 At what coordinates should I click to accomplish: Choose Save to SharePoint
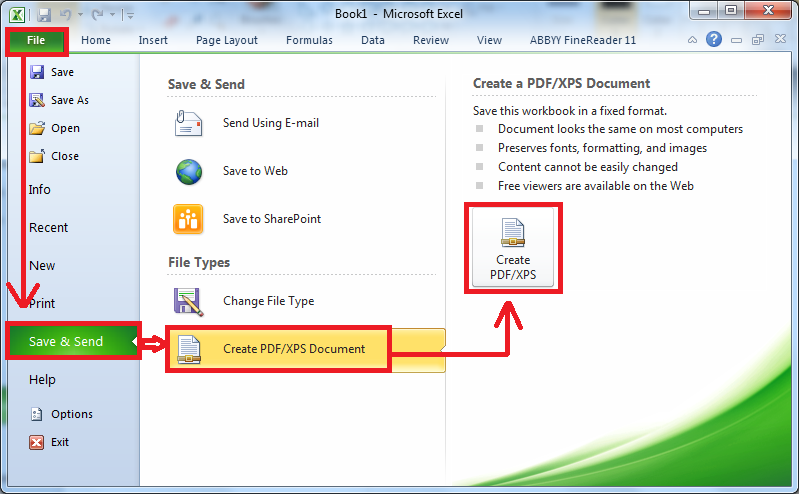point(272,219)
